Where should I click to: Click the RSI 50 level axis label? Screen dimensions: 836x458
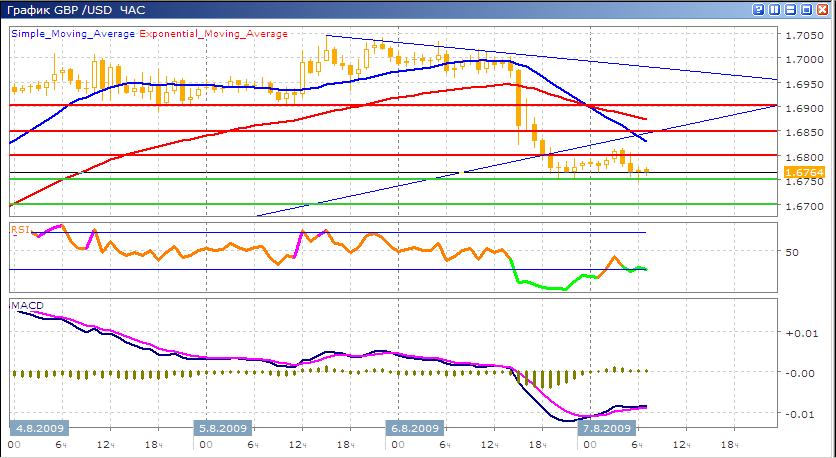(x=792, y=252)
